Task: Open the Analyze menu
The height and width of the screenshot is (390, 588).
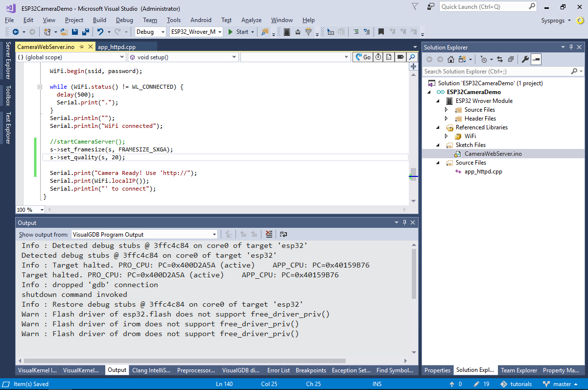Action: click(x=251, y=20)
